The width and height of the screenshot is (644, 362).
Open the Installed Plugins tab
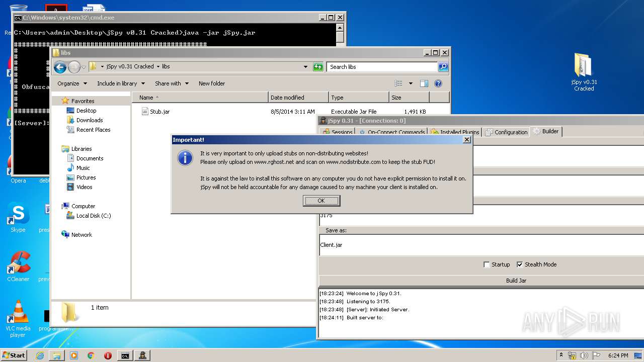pos(455,132)
